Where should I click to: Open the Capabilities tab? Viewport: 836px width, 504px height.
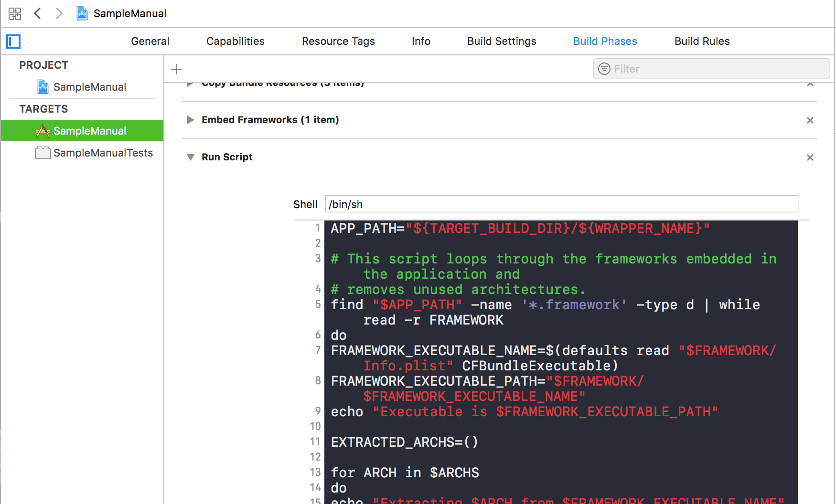235,41
